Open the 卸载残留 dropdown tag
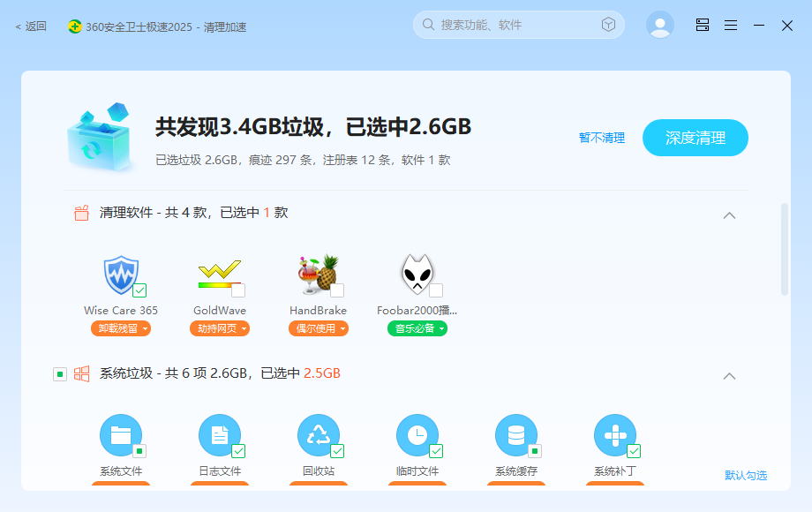This screenshot has width=812, height=512. tap(121, 328)
